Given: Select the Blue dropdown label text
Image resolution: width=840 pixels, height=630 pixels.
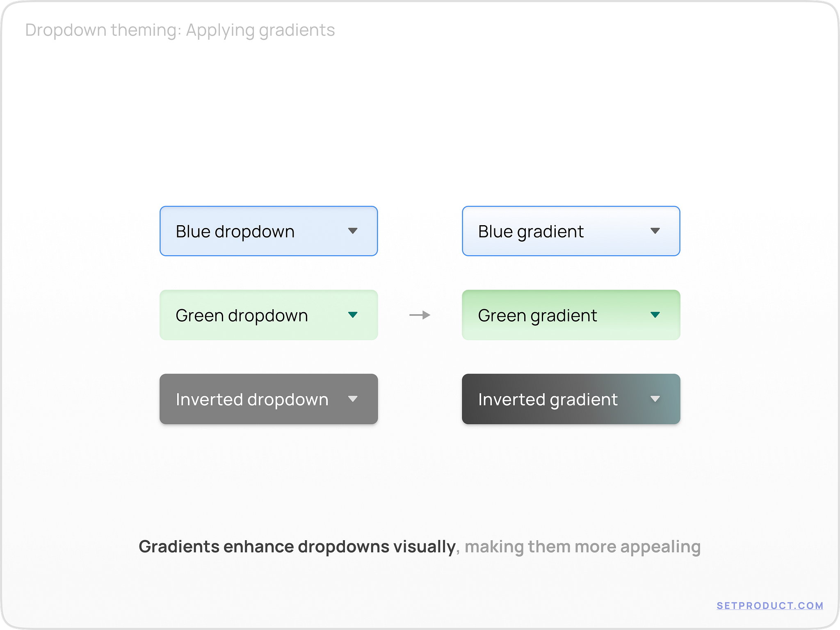Looking at the screenshot, I should [x=235, y=231].
